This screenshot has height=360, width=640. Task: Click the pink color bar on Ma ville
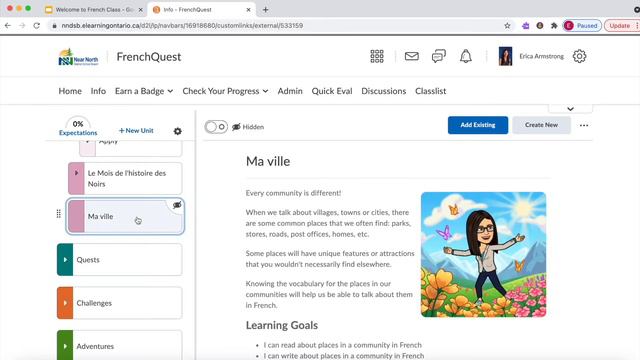pos(76,216)
